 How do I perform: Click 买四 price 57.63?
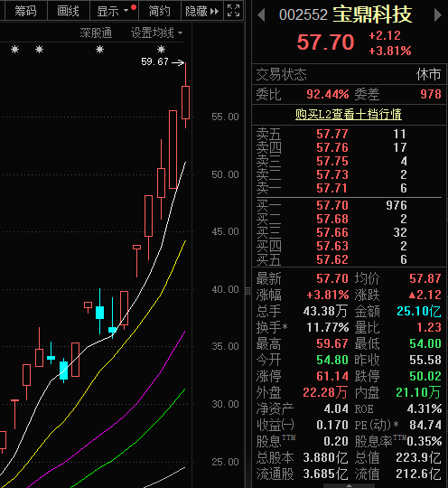pyautogui.click(x=332, y=246)
